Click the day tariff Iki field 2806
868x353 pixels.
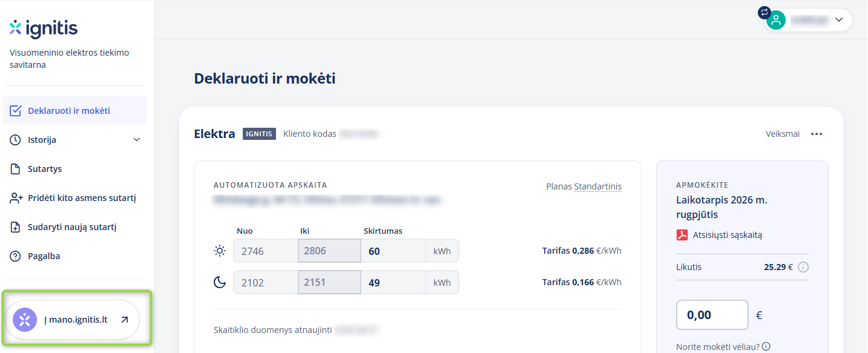[x=329, y=251]
